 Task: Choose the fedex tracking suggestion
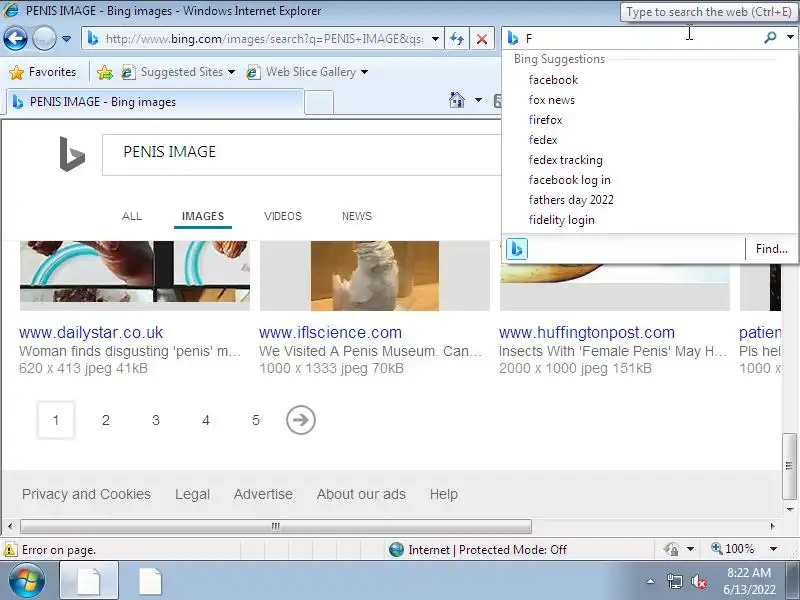coord(565,160)
